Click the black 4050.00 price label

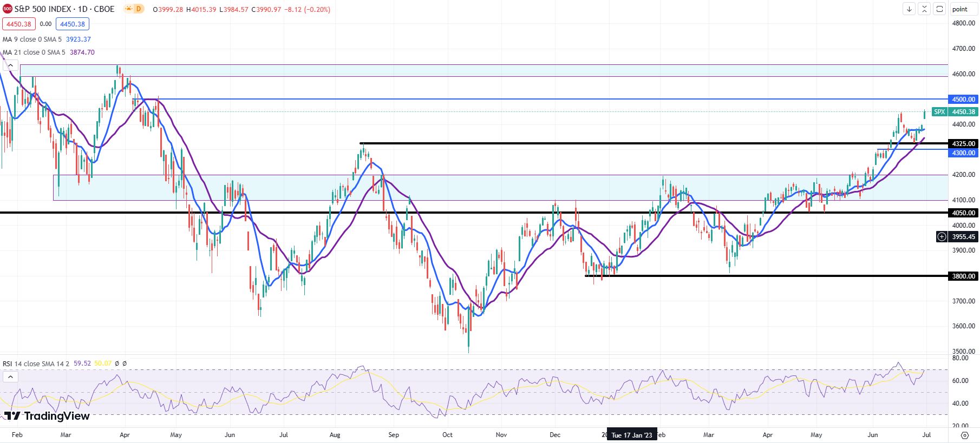(963, 213)
